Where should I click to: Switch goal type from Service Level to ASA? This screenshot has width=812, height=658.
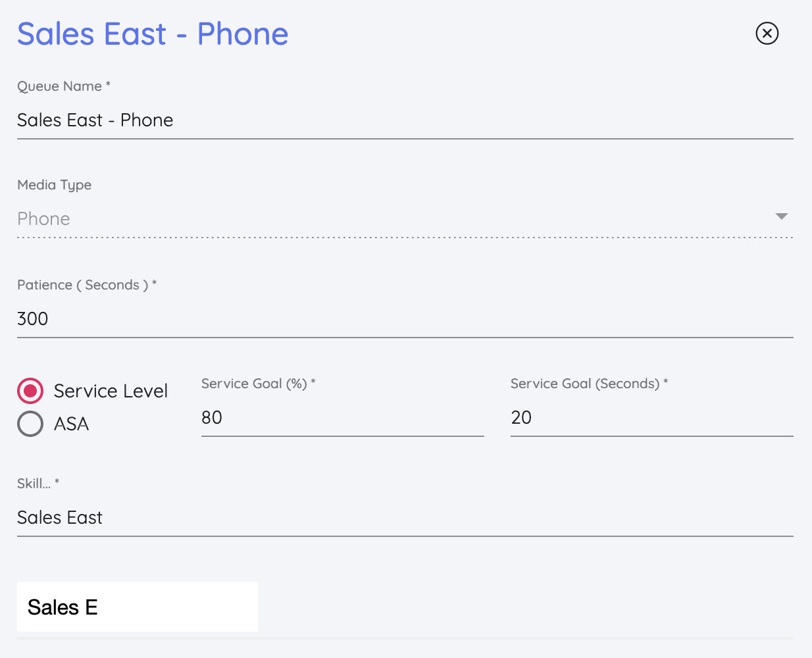click(30, 424)
